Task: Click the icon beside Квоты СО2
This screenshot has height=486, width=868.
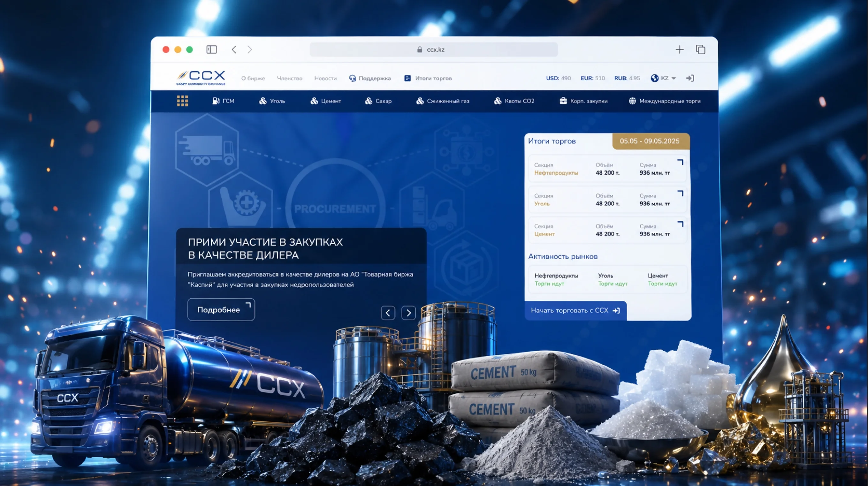Action: click(498, 101)
